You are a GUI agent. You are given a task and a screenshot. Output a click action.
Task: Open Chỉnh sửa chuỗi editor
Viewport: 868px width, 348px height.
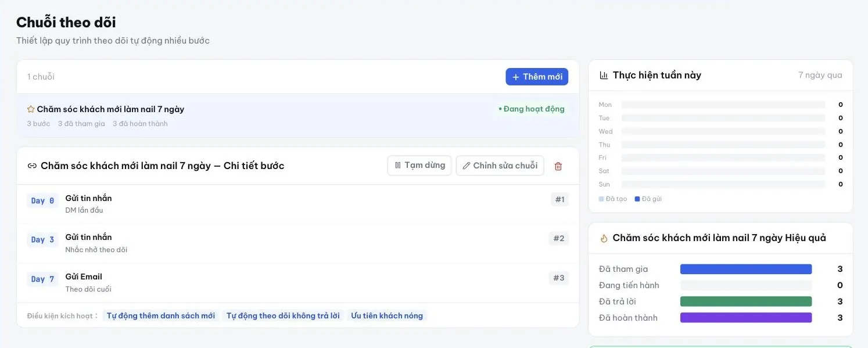click(x=500, y=166)
